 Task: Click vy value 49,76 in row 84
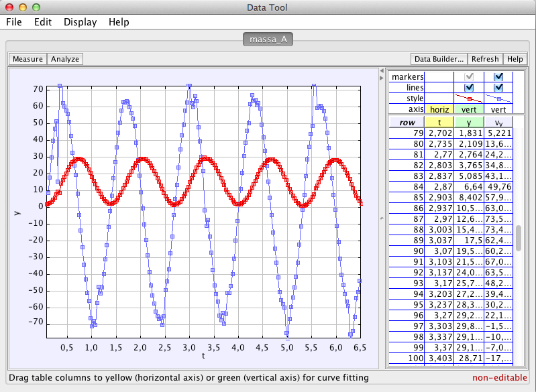click(x=498, y=187)
